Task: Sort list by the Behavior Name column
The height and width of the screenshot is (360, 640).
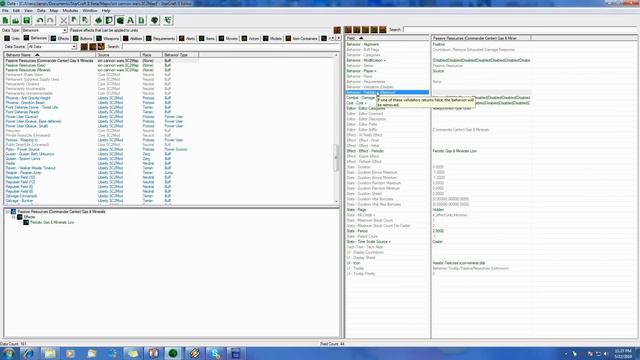Action: (x=49, y=55)
